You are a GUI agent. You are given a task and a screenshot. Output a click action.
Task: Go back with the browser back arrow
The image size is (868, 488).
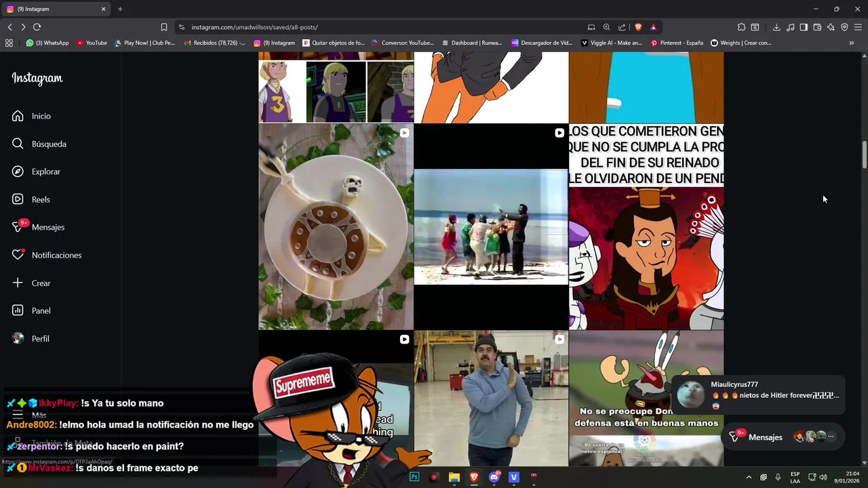point(9,27)
